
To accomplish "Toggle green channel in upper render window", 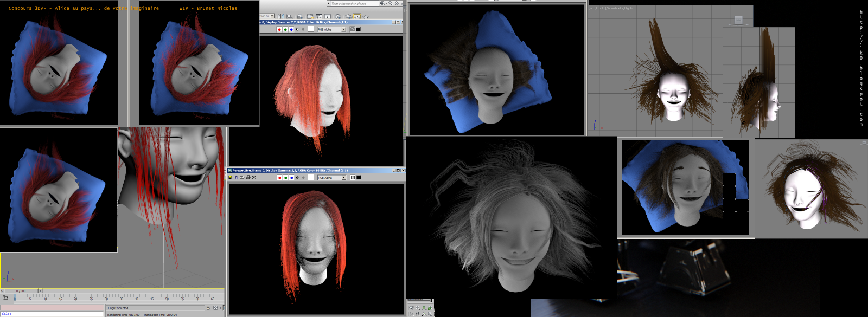I will click(x=285, y=29).
